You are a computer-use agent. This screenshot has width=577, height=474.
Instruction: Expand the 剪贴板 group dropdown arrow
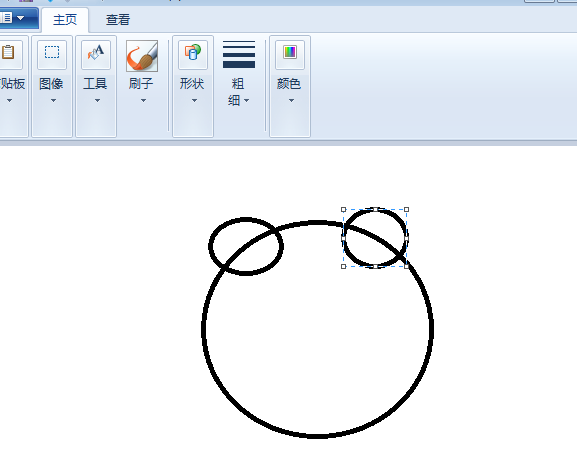(10, 100)
